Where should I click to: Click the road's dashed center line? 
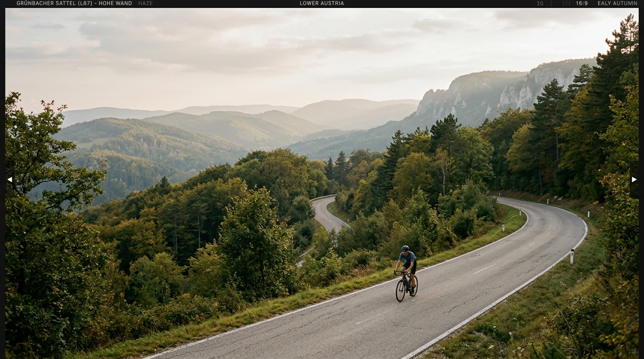pyautogui.click(x=484, y=269)
